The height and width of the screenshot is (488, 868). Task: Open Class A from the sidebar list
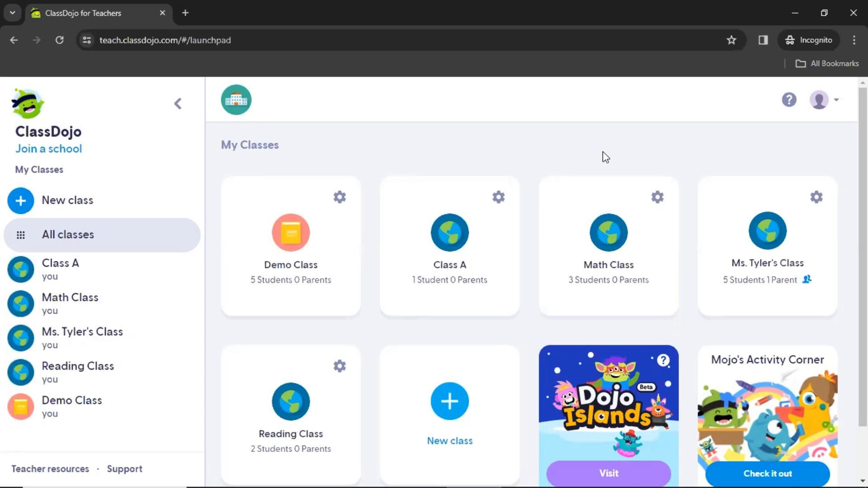point(102,269)
